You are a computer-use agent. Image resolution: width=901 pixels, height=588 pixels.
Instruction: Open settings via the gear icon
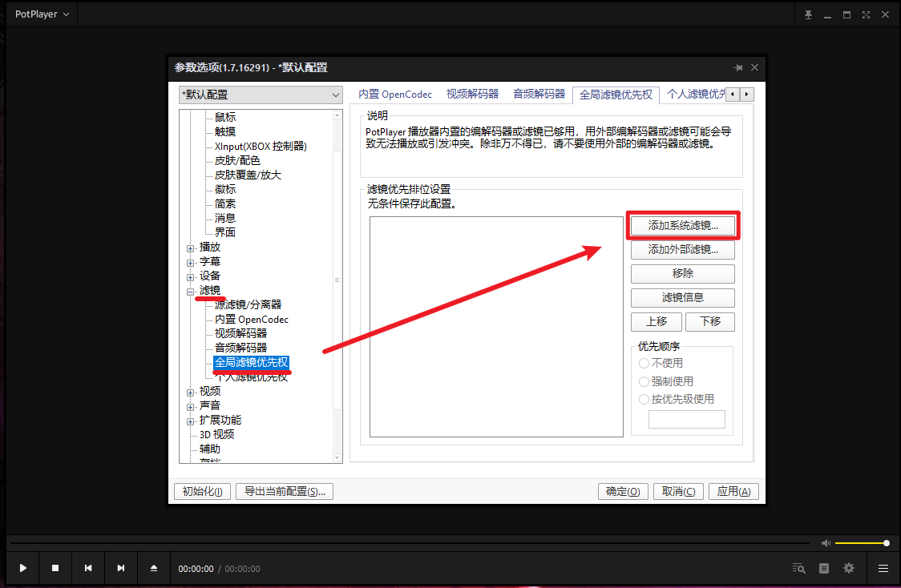[x=849, y=568]
